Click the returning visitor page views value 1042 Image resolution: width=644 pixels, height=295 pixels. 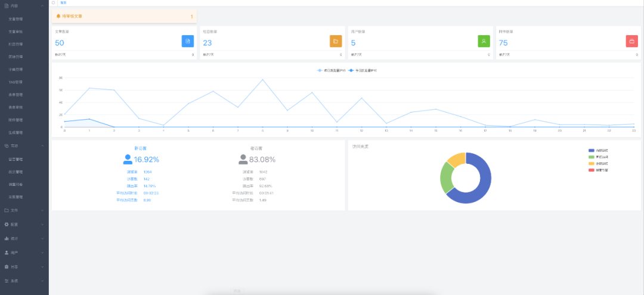[264, 172]
